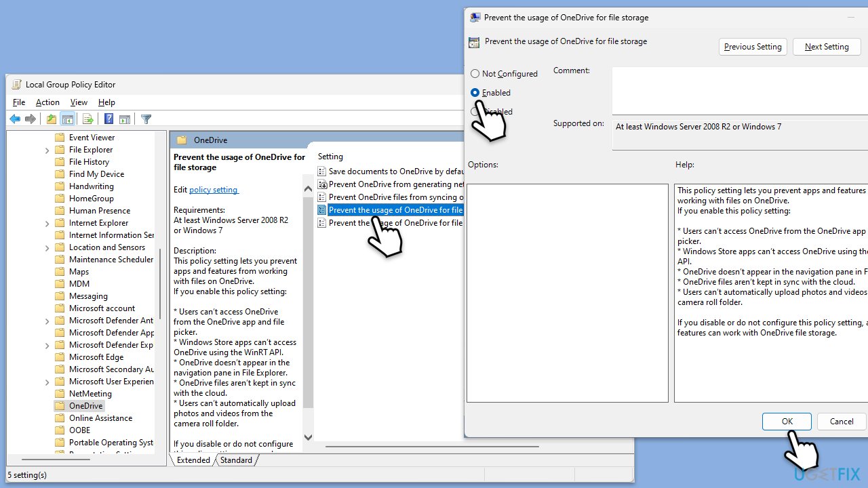Click the Event Viewer folder icon
This screenshot has width=868, height=488.
pos(60,138)
